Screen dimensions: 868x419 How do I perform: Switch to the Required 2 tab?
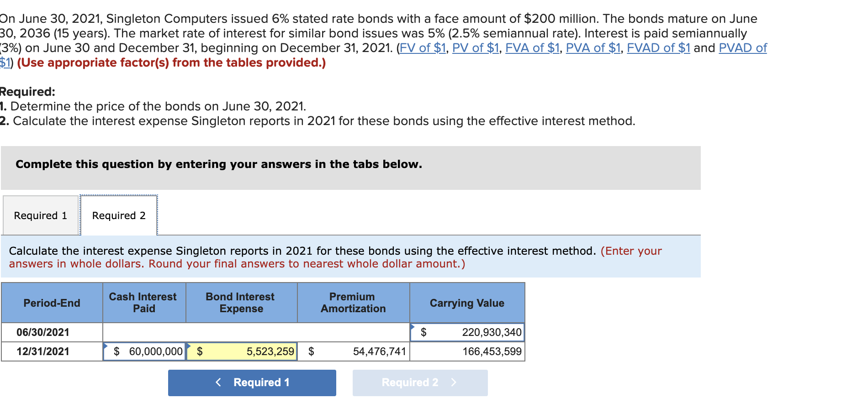(x=118, y=215)
